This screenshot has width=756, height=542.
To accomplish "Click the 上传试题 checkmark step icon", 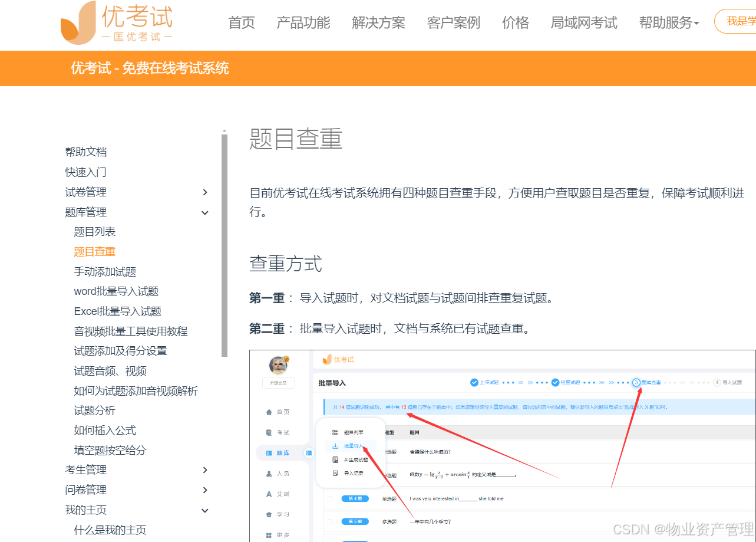I will 474,382.
